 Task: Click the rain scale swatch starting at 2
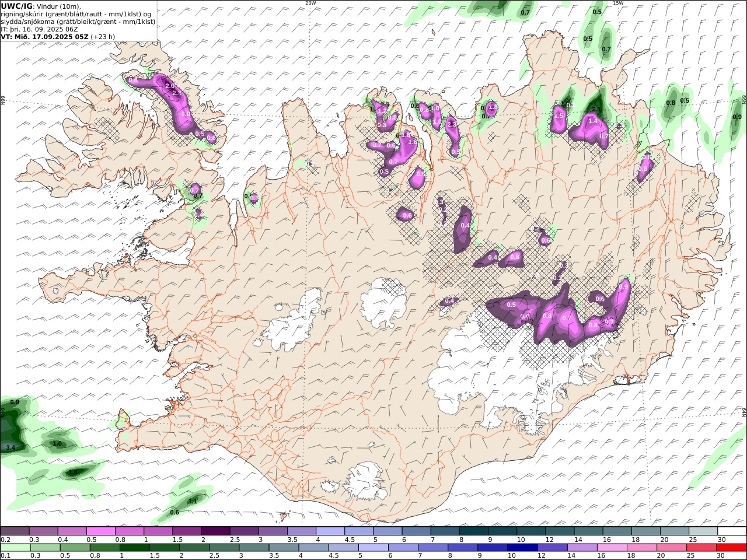194,547
